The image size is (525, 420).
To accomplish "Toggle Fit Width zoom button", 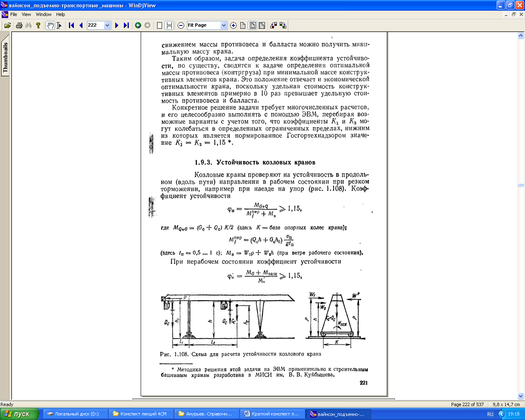I will pyautogui.click(x=262, y=25).
